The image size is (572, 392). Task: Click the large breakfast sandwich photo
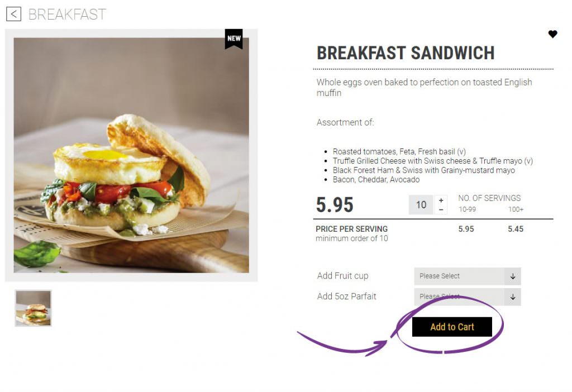point(131,155)
